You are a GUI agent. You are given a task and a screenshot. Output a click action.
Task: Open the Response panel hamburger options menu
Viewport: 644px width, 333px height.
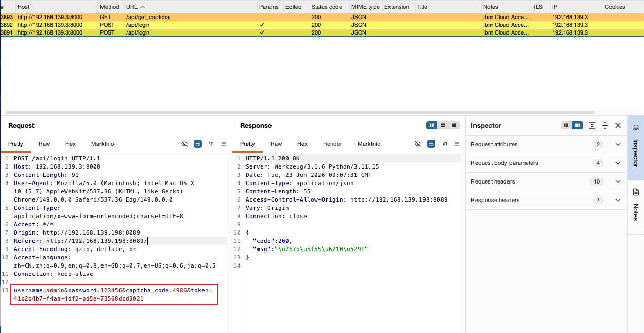pos(456,144)
